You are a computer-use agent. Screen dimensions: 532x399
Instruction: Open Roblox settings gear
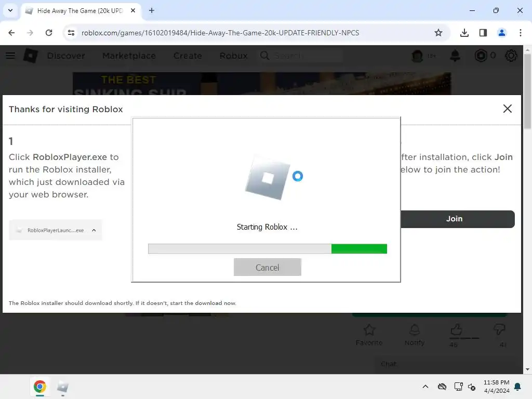pos(511,56)
